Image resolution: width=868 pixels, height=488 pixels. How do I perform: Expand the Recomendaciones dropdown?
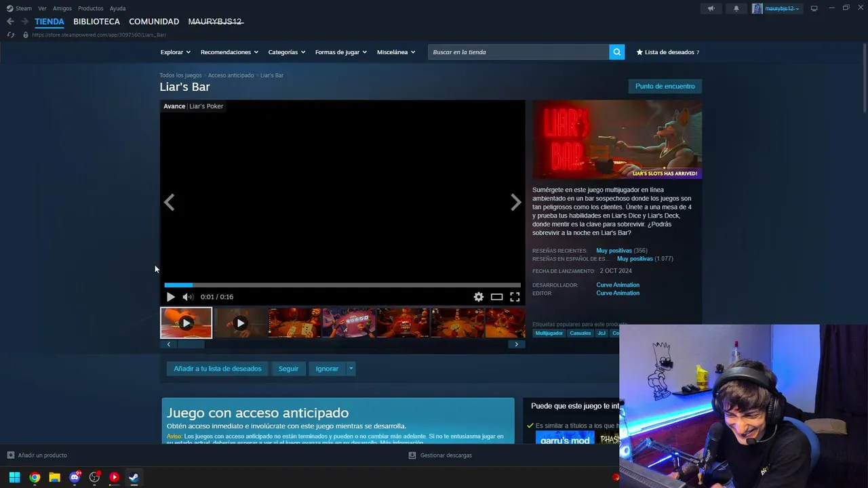tap(229, 52)
